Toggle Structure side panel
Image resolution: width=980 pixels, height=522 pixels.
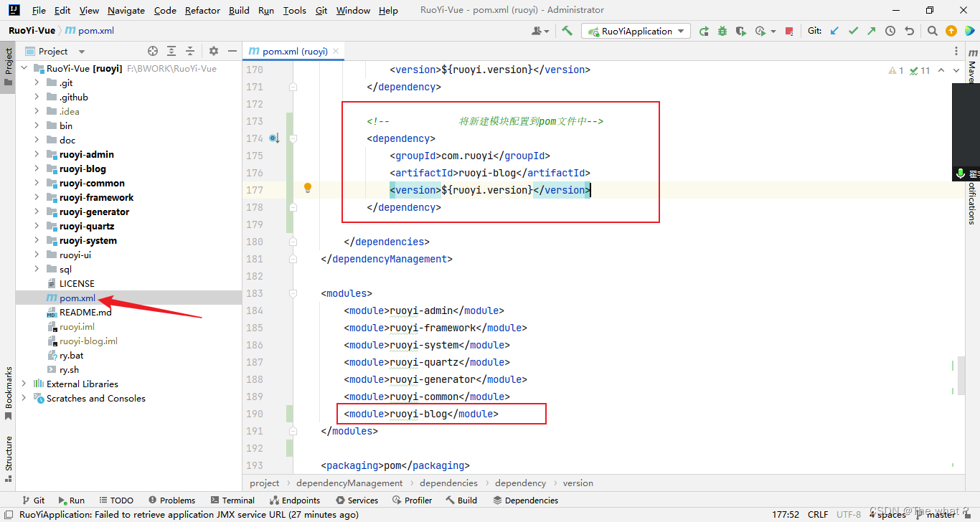[x=9, y=460]
